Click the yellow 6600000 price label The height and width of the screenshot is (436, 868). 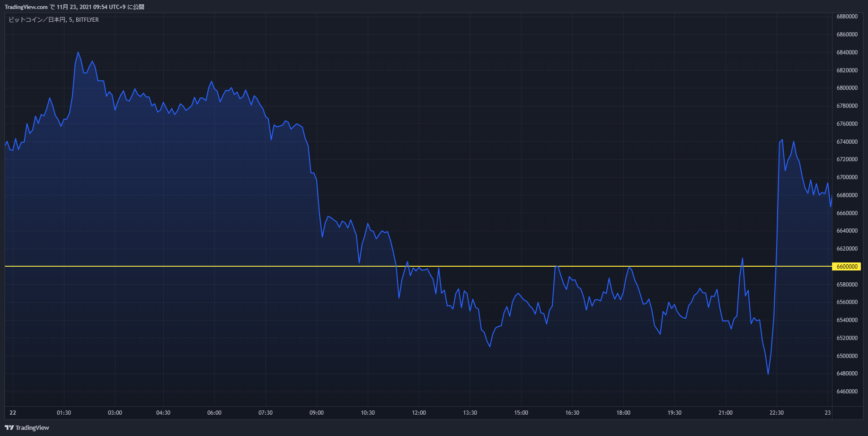coord(847,267)
